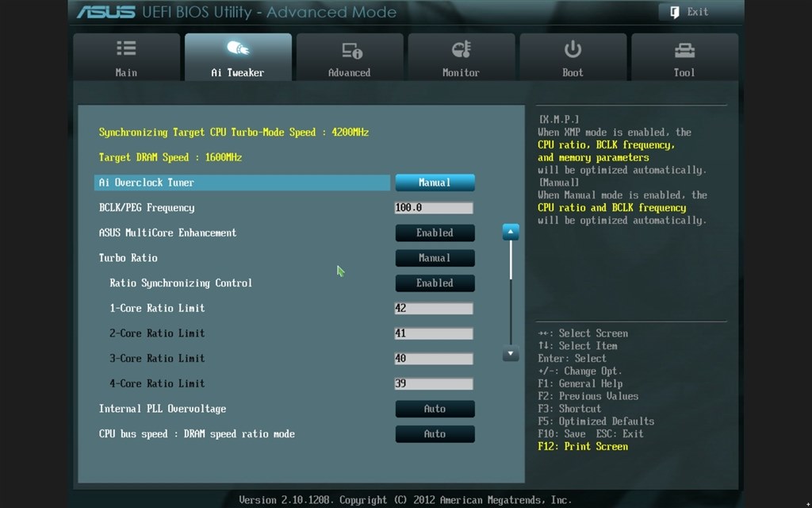Click the Monitor tab thermometer icon

tap(461, 49)
